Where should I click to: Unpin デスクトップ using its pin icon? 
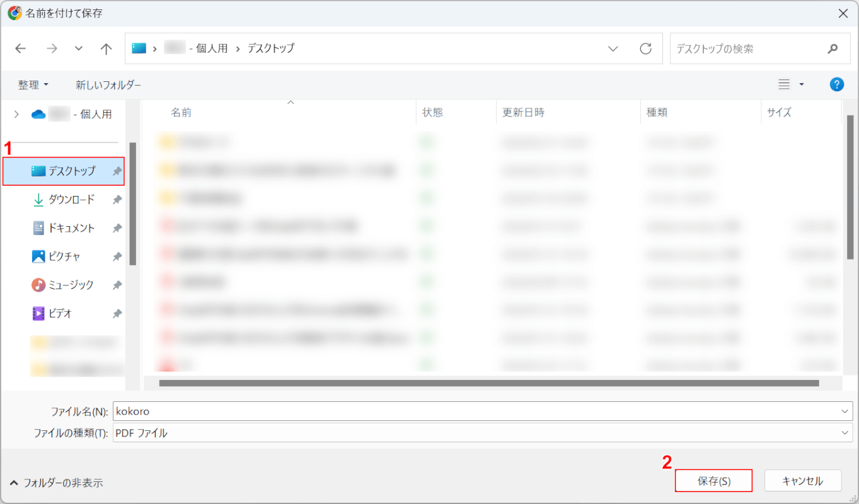point(117,171)
